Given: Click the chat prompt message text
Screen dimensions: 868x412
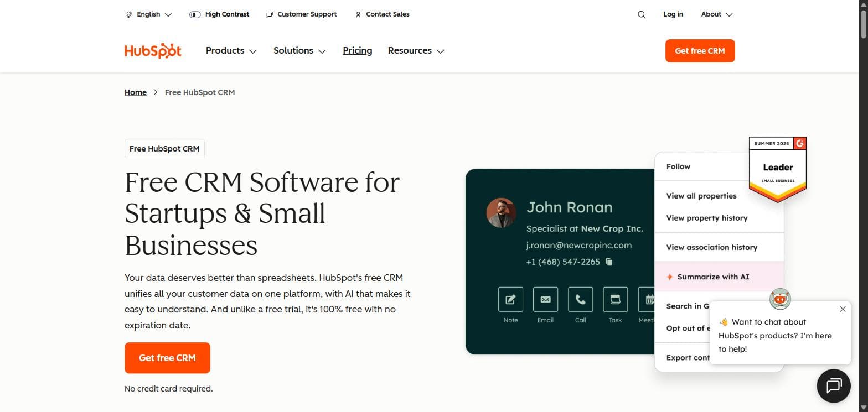Looking at the screenshot, I should 775,335.
